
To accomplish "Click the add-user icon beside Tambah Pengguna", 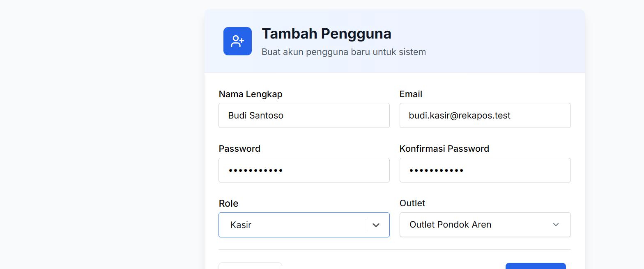I will [x=237, y=41].
